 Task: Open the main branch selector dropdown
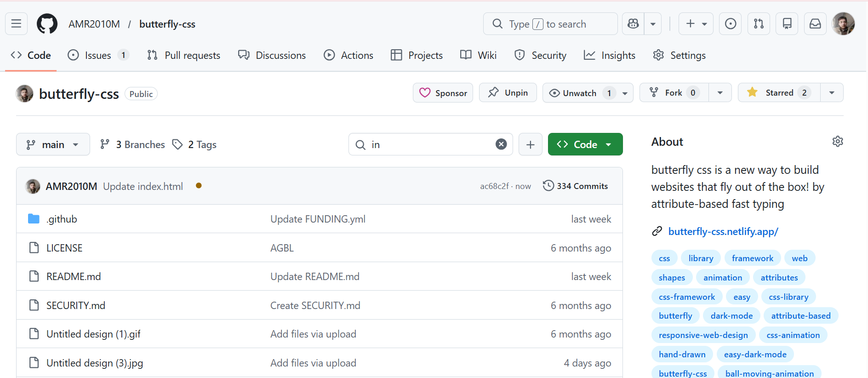point(53,144)
